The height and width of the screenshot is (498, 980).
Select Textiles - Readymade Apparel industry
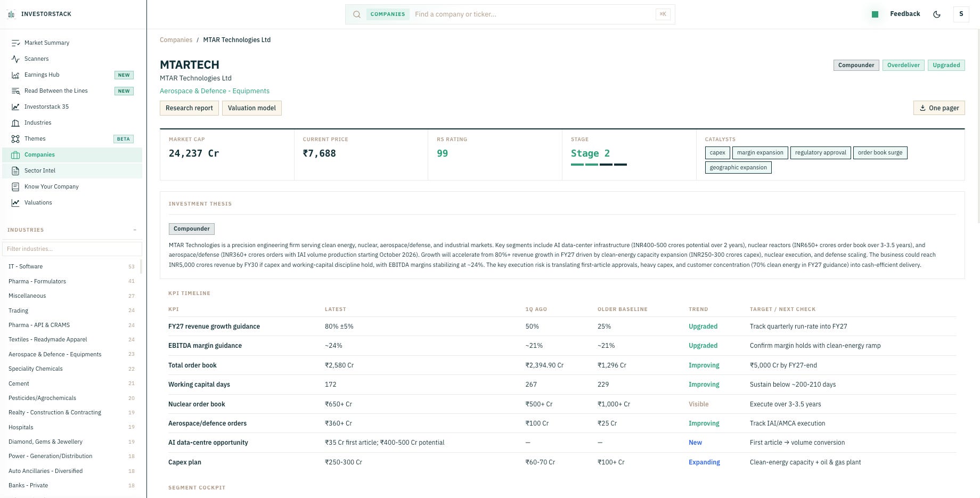pyautogui.click(x=71, y=339)
